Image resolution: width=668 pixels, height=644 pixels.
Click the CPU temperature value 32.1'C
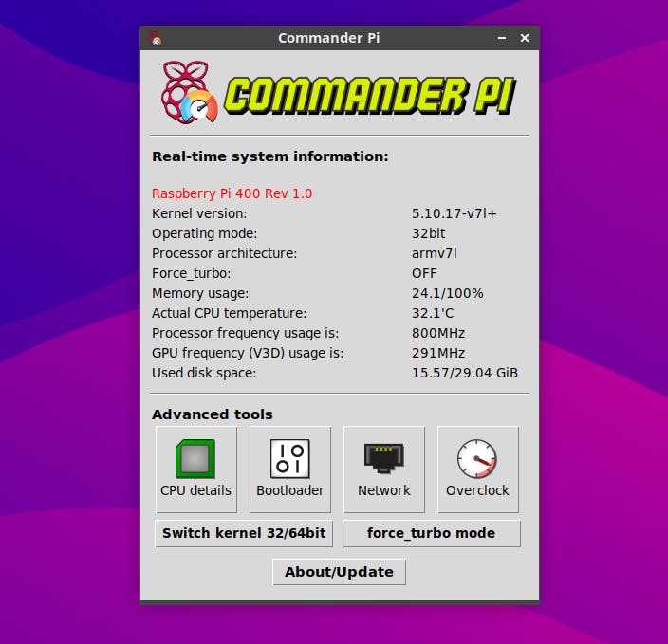pyautogui.click(x=433, y=313)
